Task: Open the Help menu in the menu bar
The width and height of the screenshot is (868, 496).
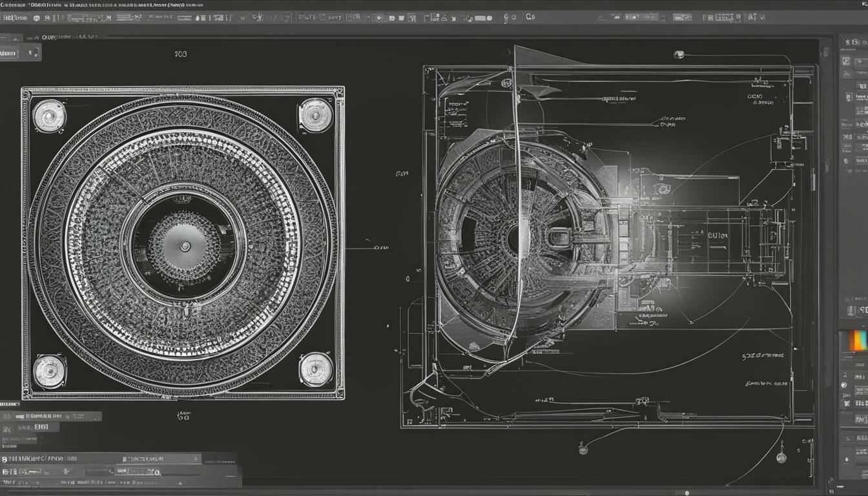Action: (x=12, y=17)
